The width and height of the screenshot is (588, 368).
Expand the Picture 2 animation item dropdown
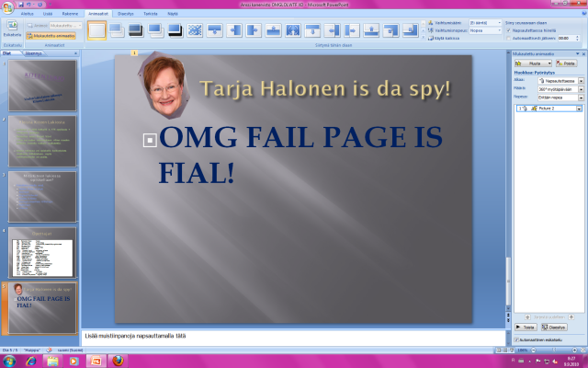pyautogui.click(x=580, y=109)
